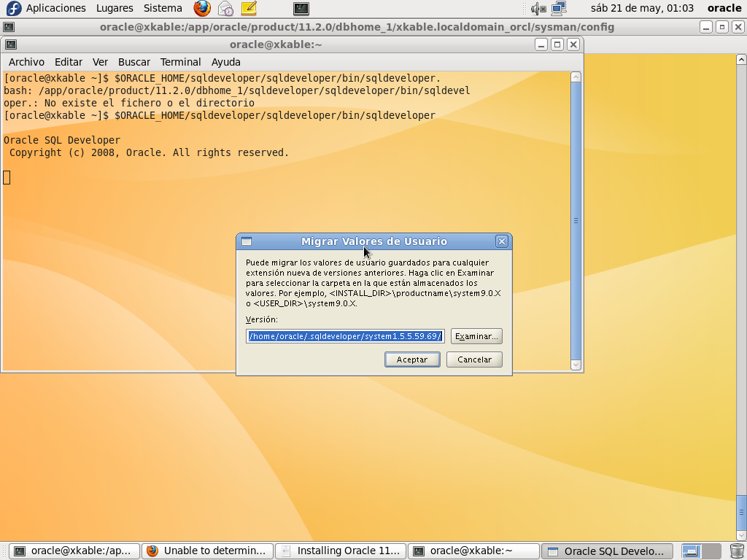Open the notes launcher icon

point(249,8)
